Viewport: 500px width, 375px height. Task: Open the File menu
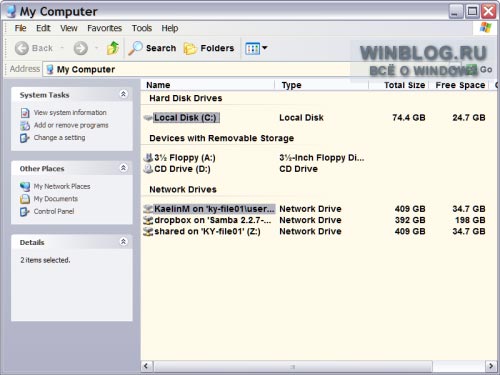[20, 28]
